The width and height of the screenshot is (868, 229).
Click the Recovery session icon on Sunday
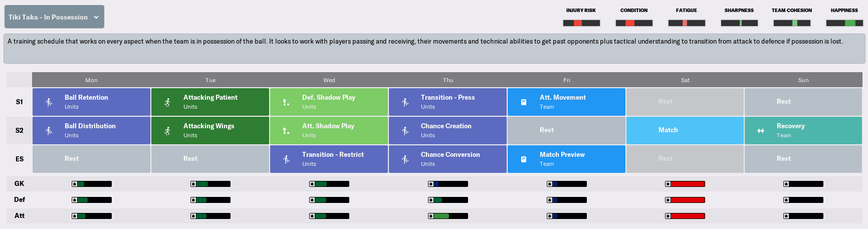click(761, 131)
